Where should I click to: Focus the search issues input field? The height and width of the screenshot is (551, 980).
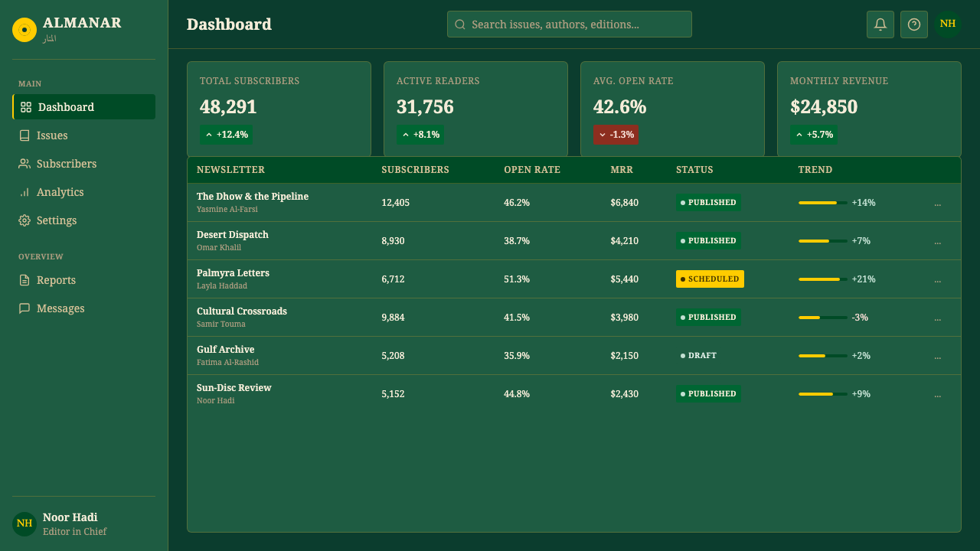[x=570, y=24]
